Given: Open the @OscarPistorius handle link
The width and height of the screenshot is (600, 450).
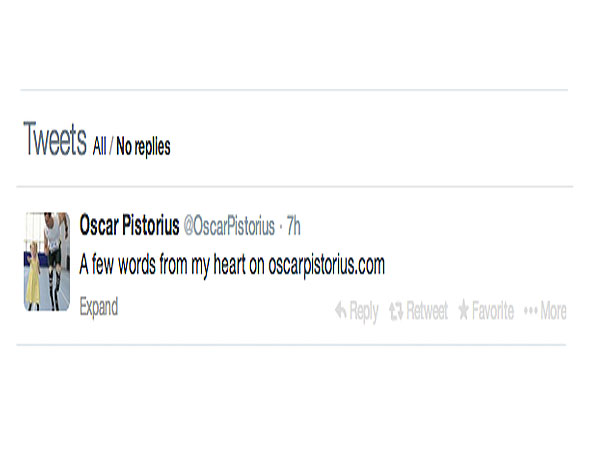Looking at the screenshot, I should 229,226.
